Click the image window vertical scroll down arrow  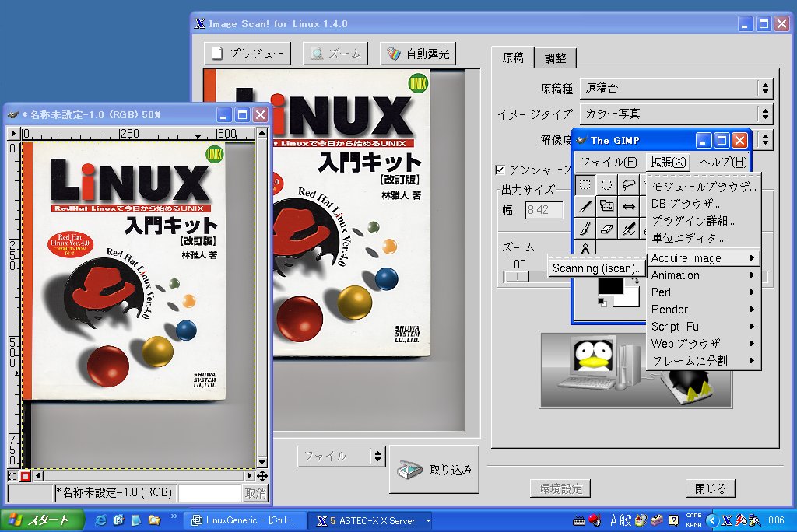point(262,462)
